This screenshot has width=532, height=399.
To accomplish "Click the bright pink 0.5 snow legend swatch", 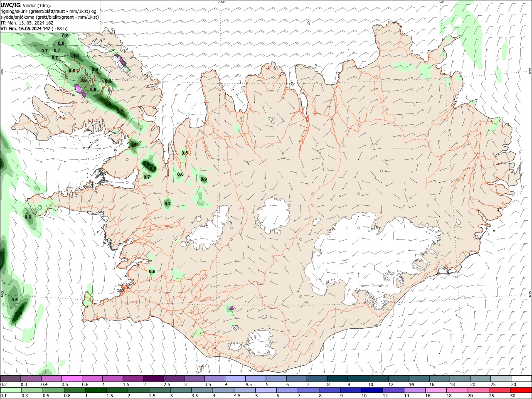I will pyautogui.click(x=71, y=379).
